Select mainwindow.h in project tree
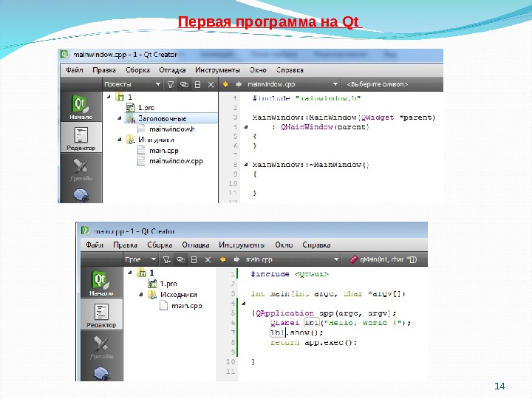532x399 pixels. [x=166, y=129]
